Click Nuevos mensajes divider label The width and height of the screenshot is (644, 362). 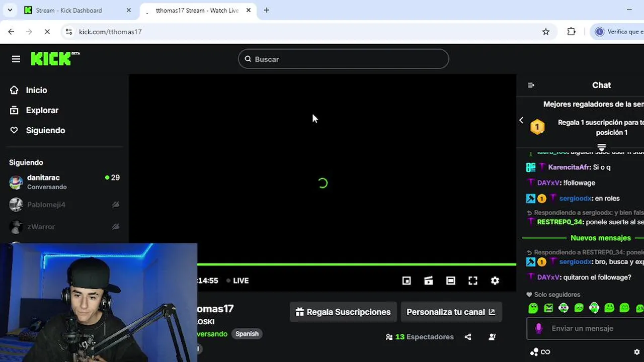click(x=601, y=238)
